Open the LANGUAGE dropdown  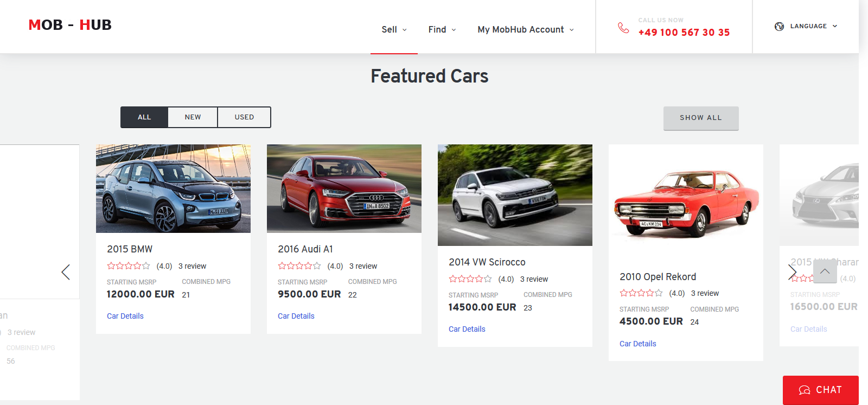(x=813, y=26)
